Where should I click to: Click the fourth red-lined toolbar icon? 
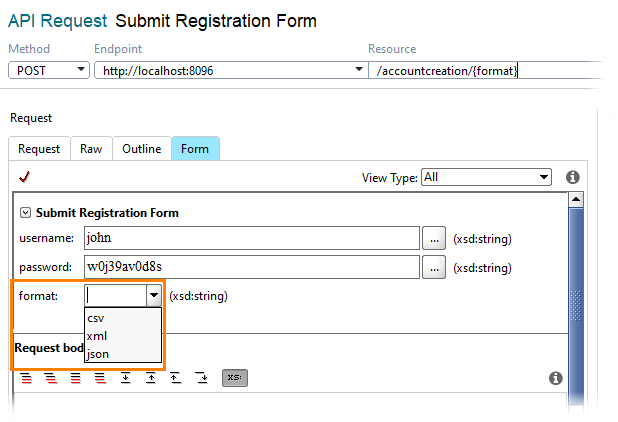pos(101,378)
